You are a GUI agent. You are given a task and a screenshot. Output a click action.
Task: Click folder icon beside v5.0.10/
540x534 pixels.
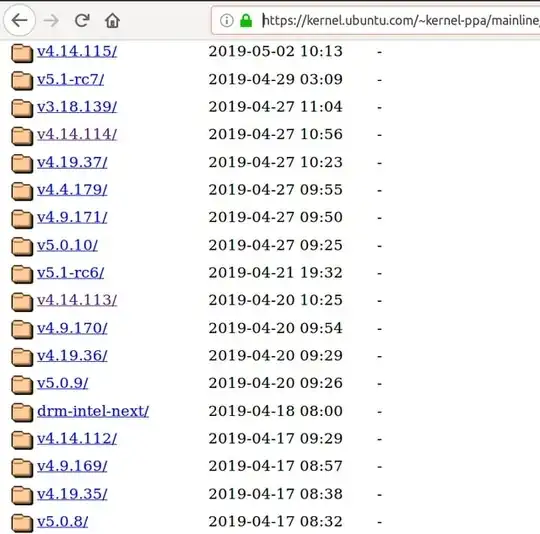tap(22, 247)
